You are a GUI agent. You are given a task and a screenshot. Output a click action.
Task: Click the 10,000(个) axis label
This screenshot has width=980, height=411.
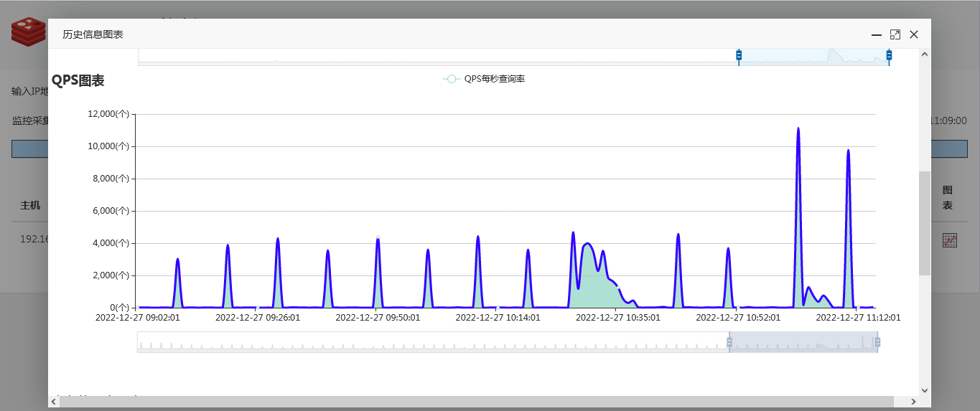[x=109, y=146]
